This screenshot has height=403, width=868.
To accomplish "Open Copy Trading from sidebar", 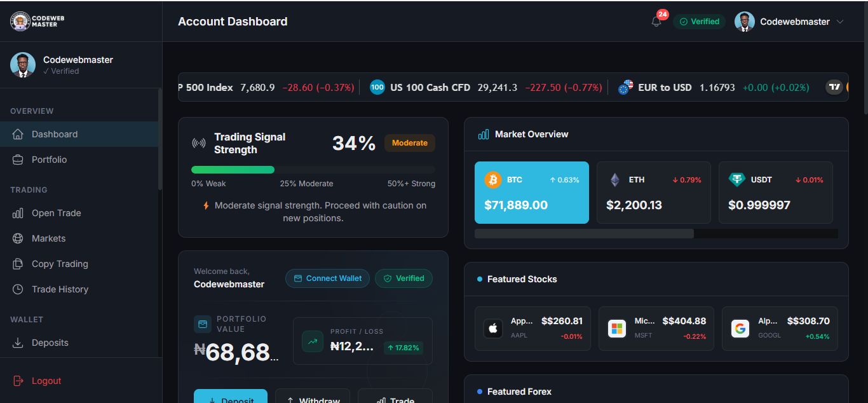I will [79, 264].
